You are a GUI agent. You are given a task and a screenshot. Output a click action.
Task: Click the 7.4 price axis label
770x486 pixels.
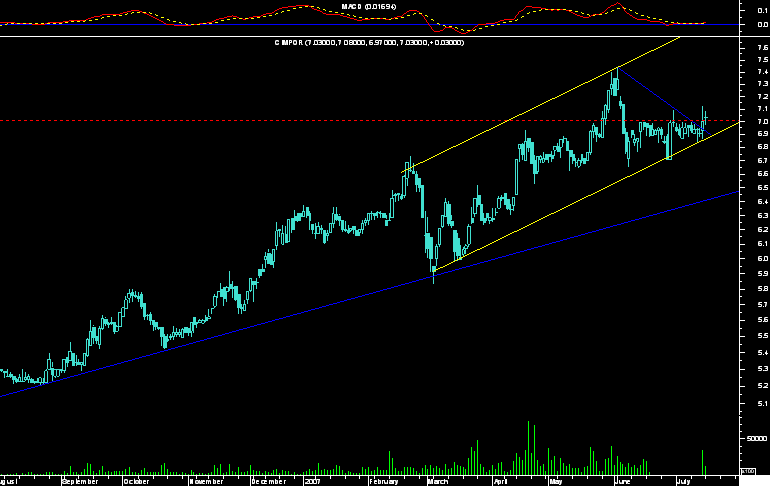click(x=763, y=72)
